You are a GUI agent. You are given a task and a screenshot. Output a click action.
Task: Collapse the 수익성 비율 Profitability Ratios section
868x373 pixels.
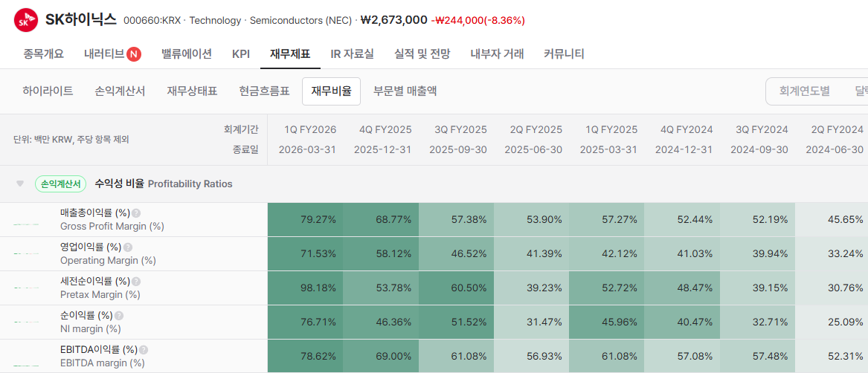[20, 184]
